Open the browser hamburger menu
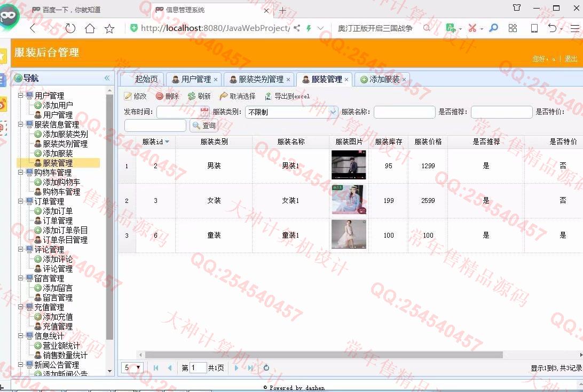Viewport: 583px width, 392px height. pos(575,28)
